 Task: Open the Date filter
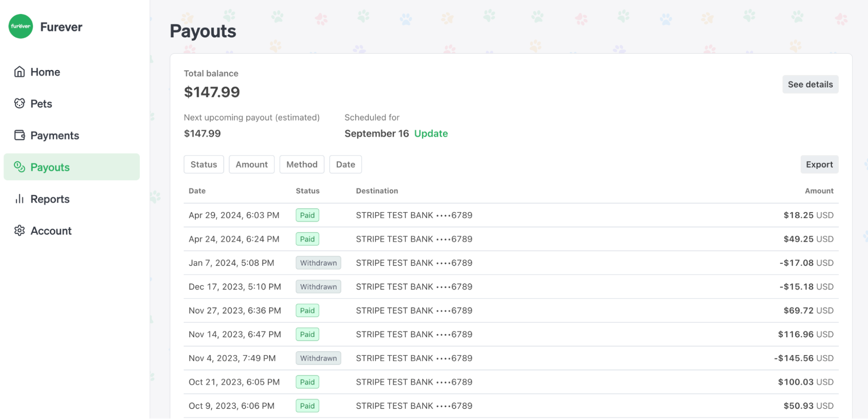(x=345, y=164)
